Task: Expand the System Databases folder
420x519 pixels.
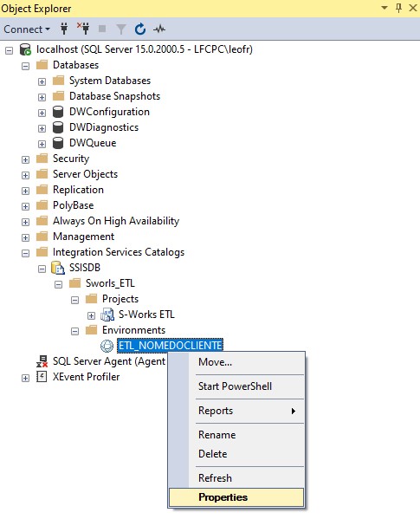Action: [42, 81]
